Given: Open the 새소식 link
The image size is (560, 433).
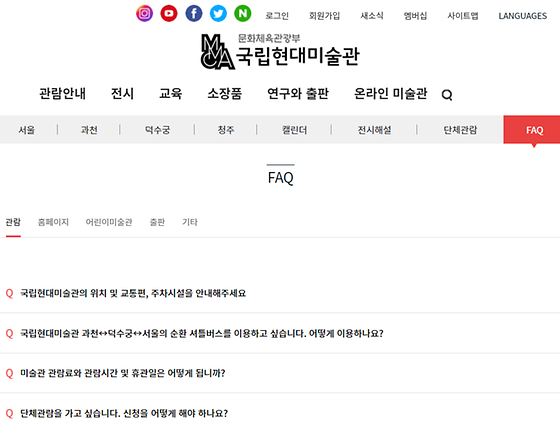Looking at the screenshot, I should [x=372, y=16].
